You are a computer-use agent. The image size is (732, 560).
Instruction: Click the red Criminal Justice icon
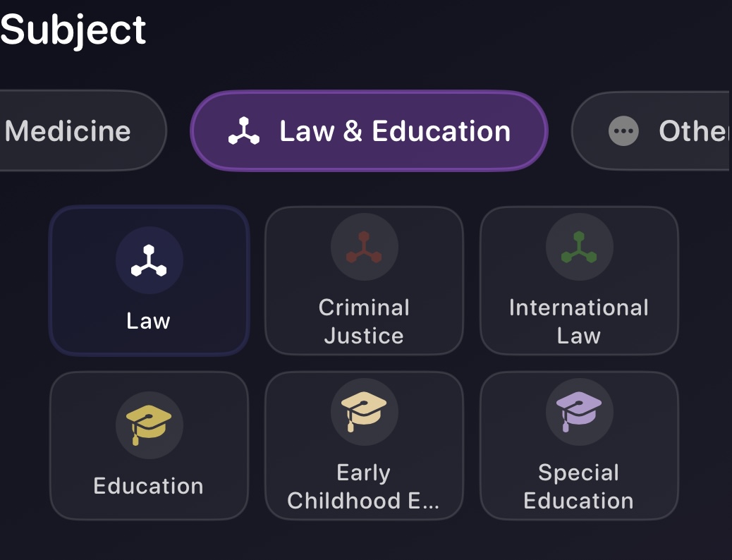[x=364, y=248]
